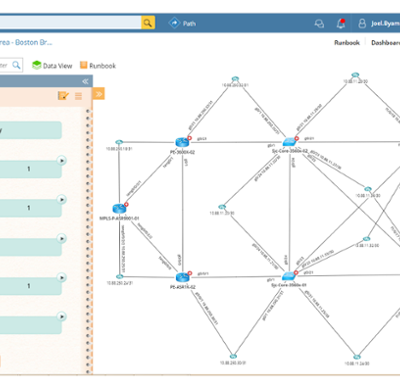
Task: Select the PE-3600X-02 router icon
Action: [x=182, y=142]
